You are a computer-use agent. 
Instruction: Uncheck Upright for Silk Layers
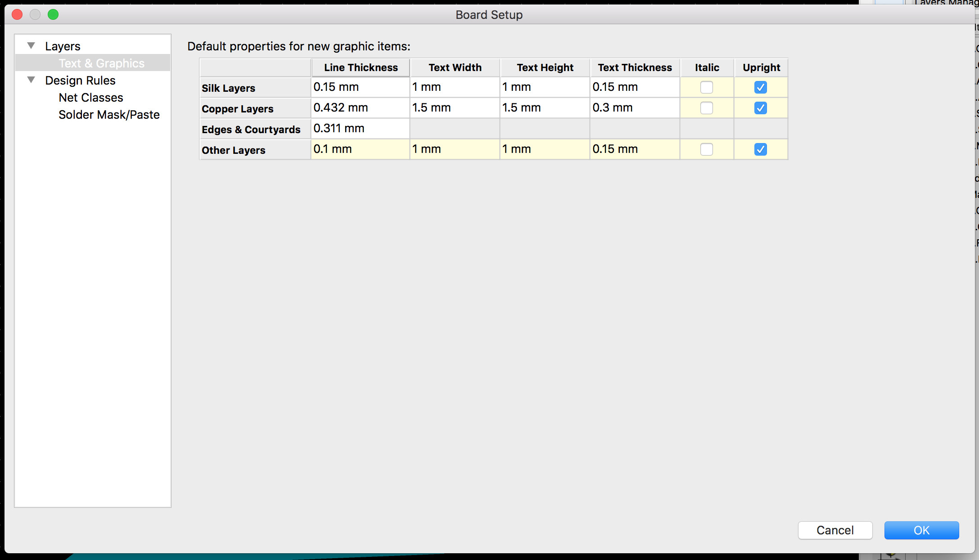(760, 87)
